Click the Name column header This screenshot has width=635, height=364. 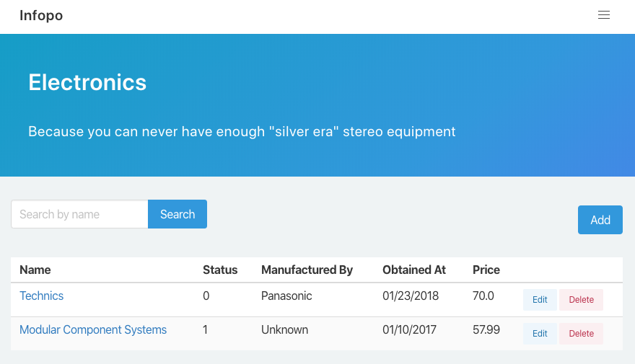coord(35,270)
